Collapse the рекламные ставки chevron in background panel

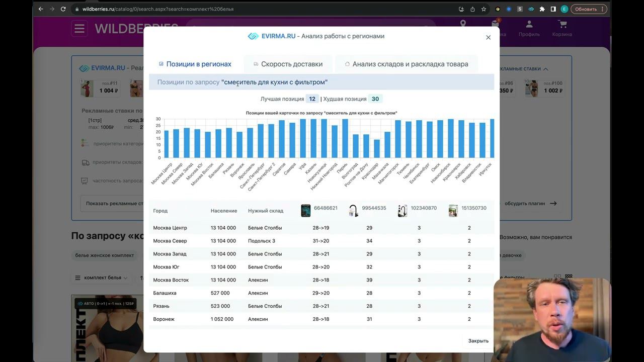pyautogui.click(x=545, y=69)
